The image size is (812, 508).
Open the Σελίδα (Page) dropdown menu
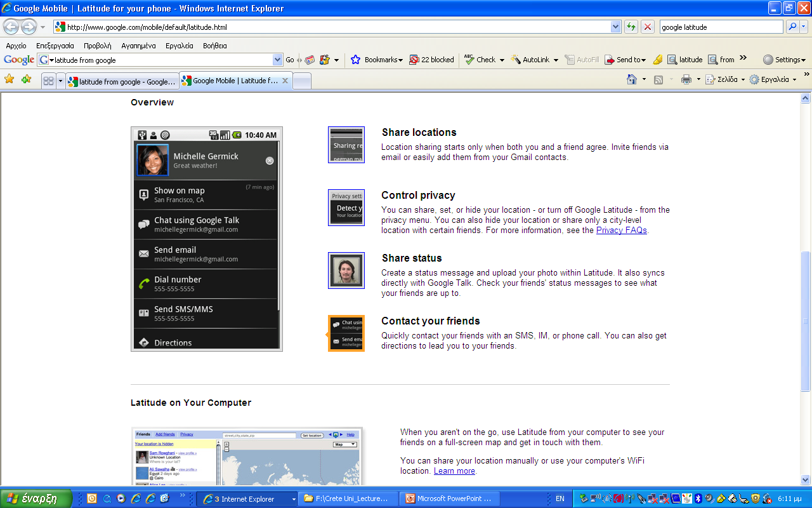click(x=724, y=79)
